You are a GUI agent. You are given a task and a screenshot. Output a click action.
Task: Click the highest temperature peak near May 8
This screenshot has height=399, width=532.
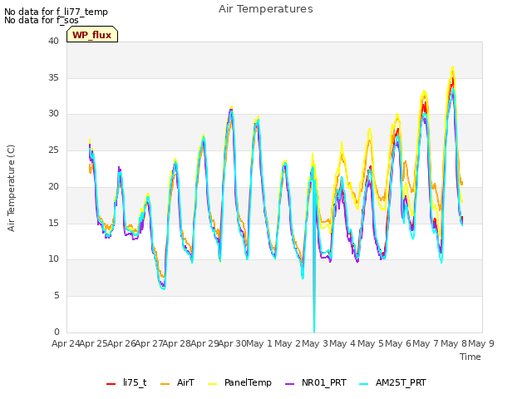452,68
